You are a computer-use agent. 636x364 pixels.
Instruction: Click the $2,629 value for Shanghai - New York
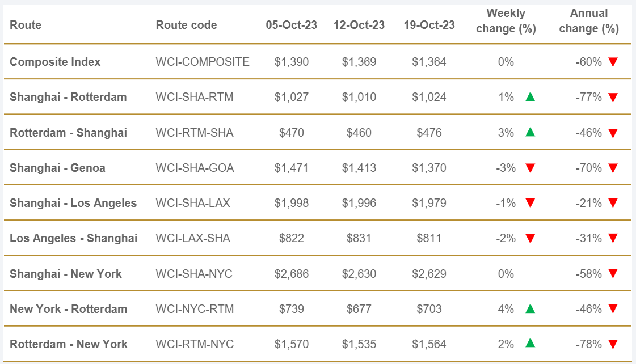point(429,274)
